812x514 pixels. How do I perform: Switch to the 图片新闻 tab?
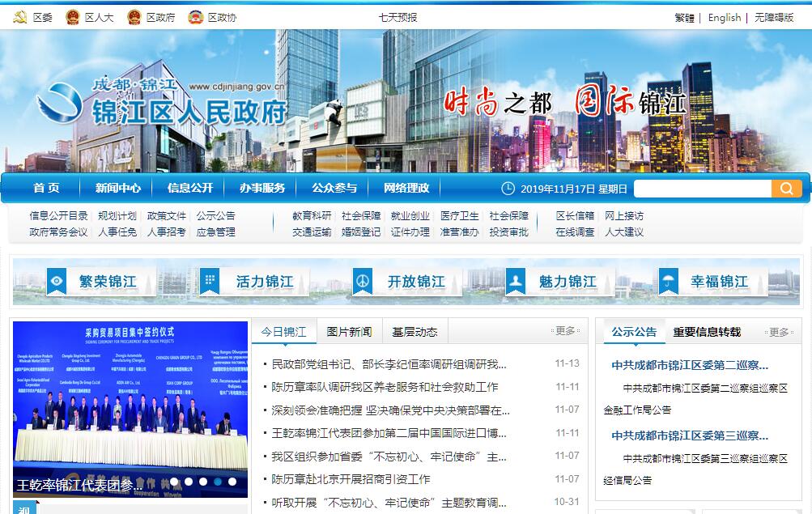(349, 332)
